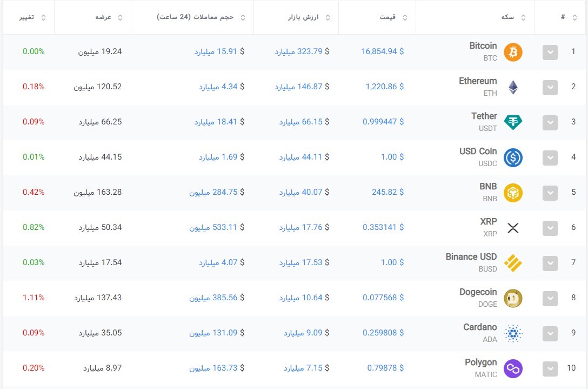
Task: Click the XRP logo icon
Action: point(513,228)
